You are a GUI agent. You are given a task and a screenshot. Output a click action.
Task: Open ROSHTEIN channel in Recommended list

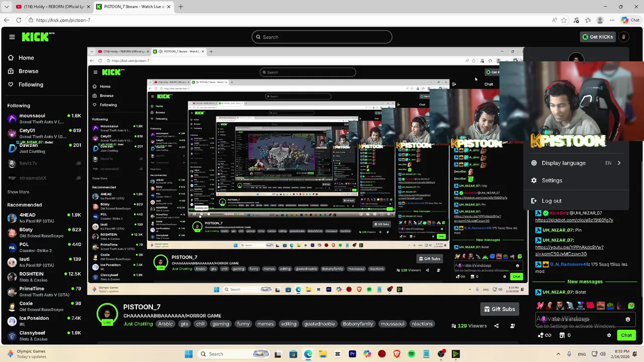43,277
